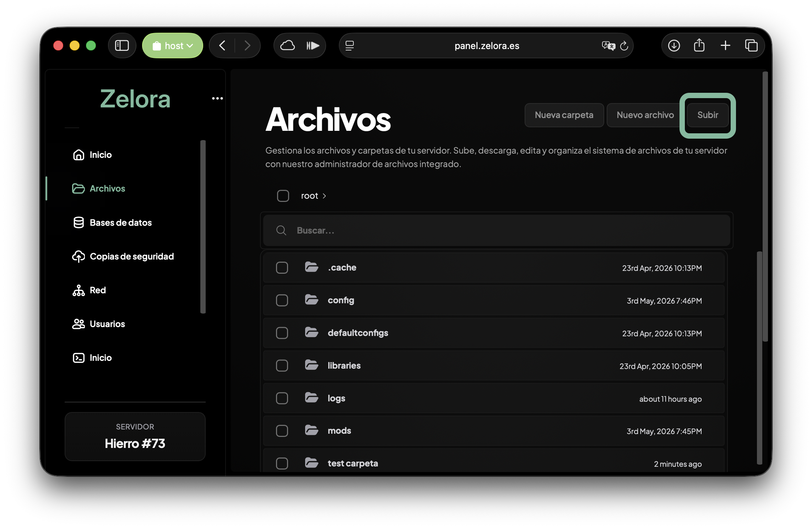Viewport: 812px width, 529px height.
Task: Click the iCloud cloud icon
Action: pyautogui.click(x=287, y=46)
